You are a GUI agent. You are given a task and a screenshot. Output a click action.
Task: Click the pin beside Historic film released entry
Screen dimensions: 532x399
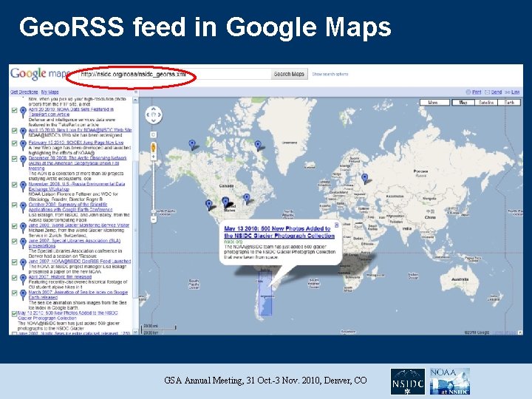(23, 279)
